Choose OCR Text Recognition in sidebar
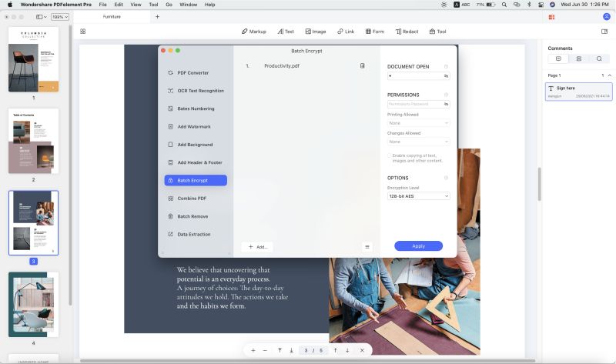Viewport: 616px width, 364px height. [x=196, y=91]
